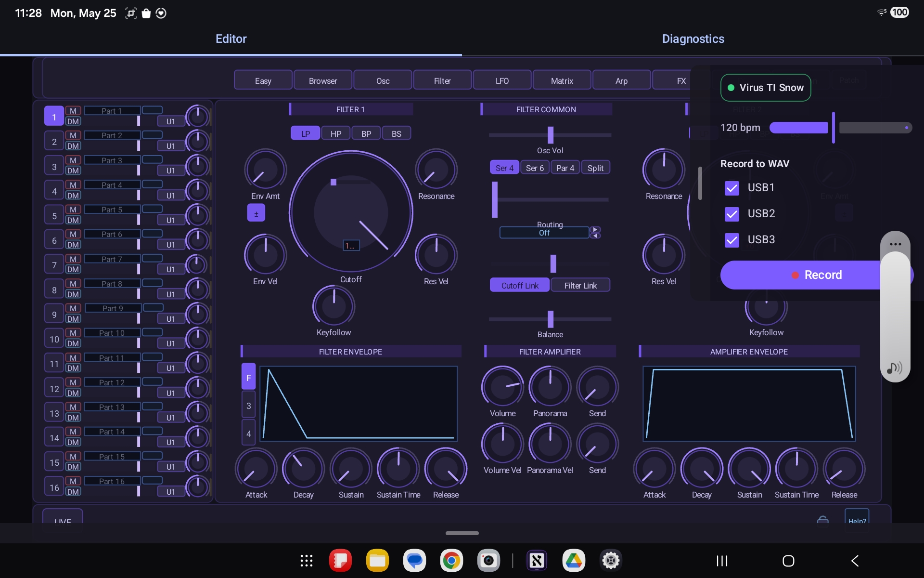Click the Filter 1 Keyfollow knob
924x578 pixels.
tap(334, 306)
